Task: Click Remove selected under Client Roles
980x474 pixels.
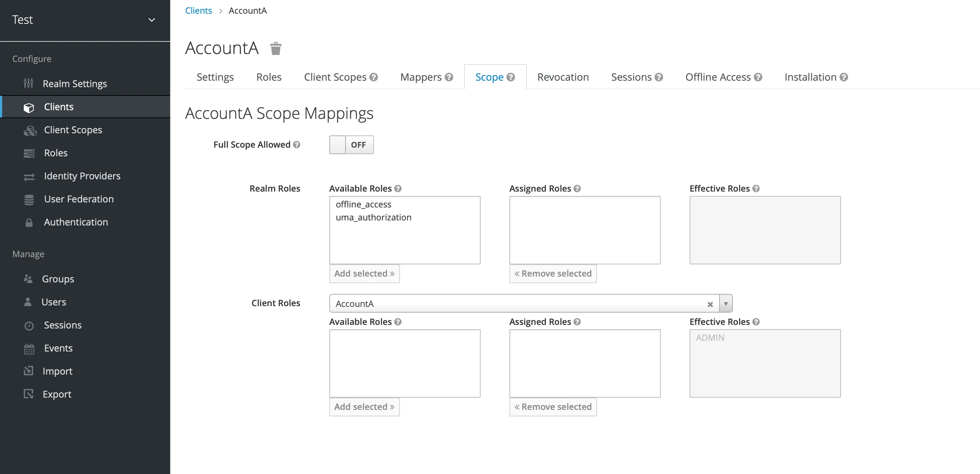Action: (x=553, y=407)
